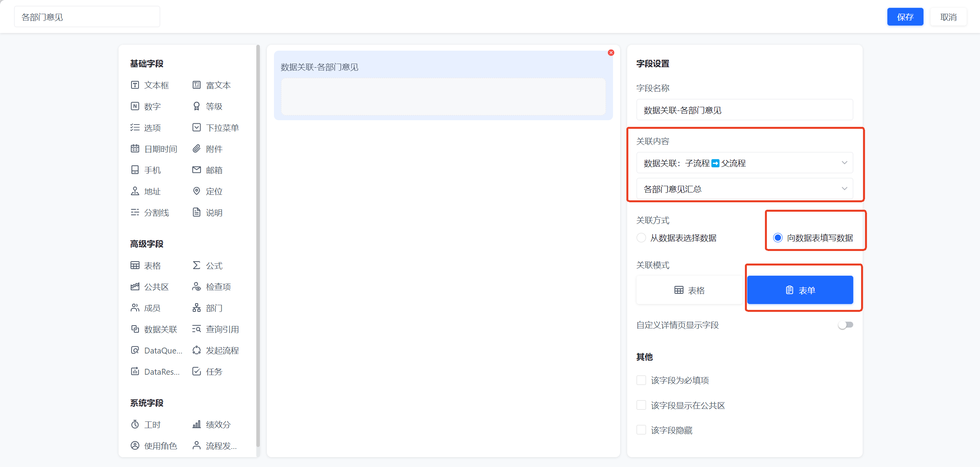Choose the 检查项 checklist field
This screenshot has width=980, height=467.
point(212,286)
